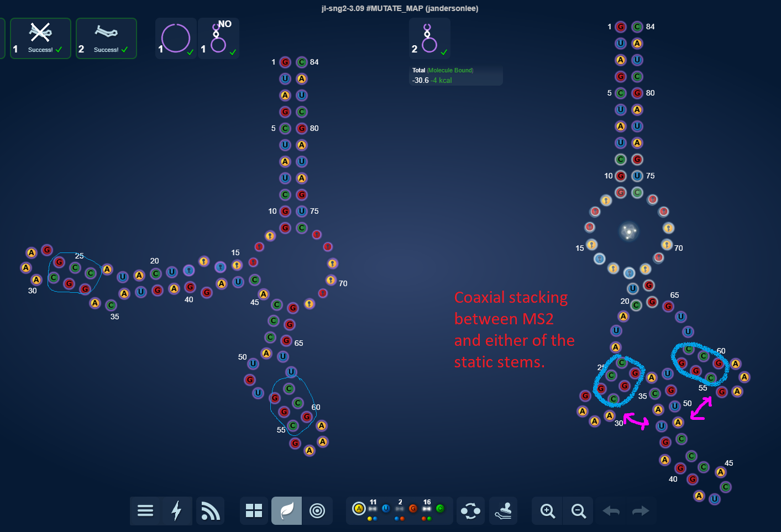This screenshot has width=781, height=532.
Task: Click base G number 10 in left structure
Action: coord(285,211)
